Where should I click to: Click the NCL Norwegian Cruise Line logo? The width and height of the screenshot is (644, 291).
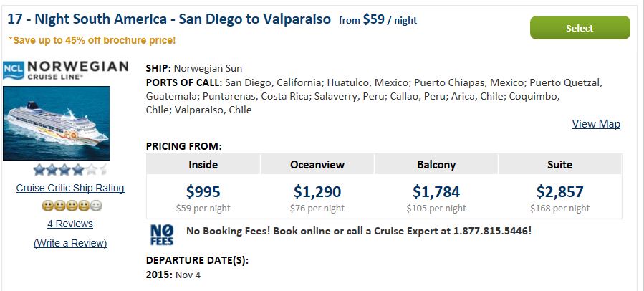(65, 70)
